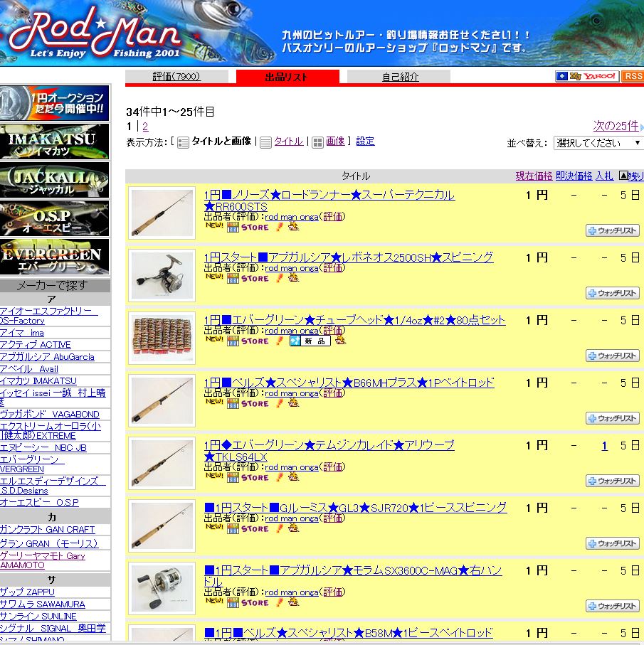The image size is (644, 645).
Task: Click the title-only list view icon
Action: pos(265,142)
